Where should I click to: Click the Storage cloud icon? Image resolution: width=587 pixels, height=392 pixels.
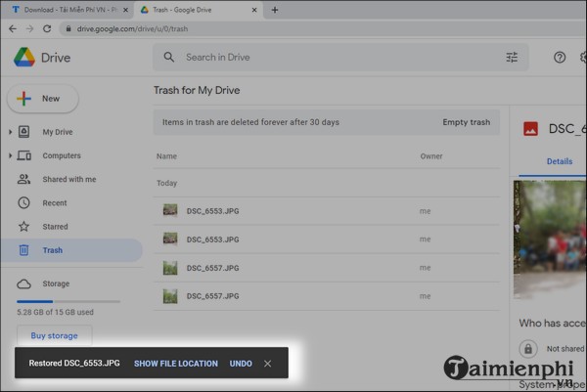(23, 283)
